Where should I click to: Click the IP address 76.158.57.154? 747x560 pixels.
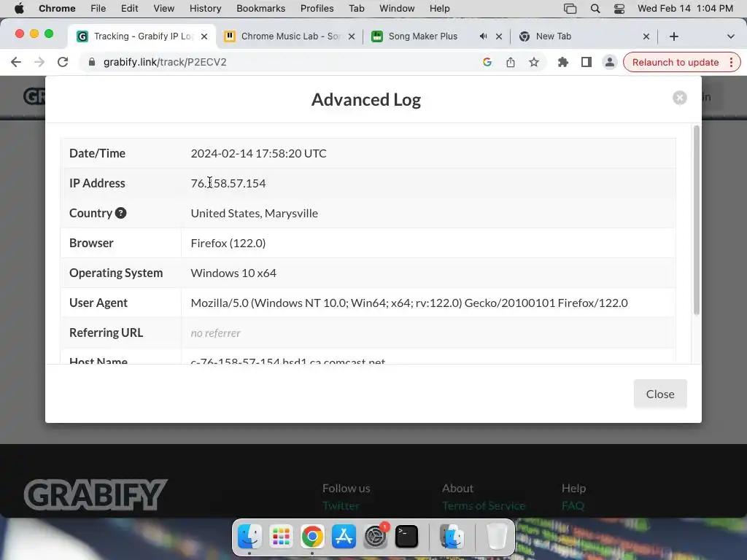pos(228,183)
